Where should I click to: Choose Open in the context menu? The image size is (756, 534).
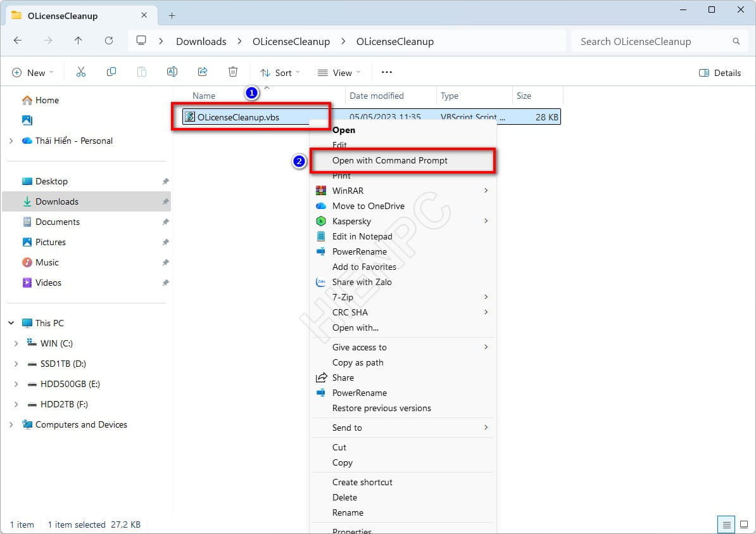click(x=403, y=130)
